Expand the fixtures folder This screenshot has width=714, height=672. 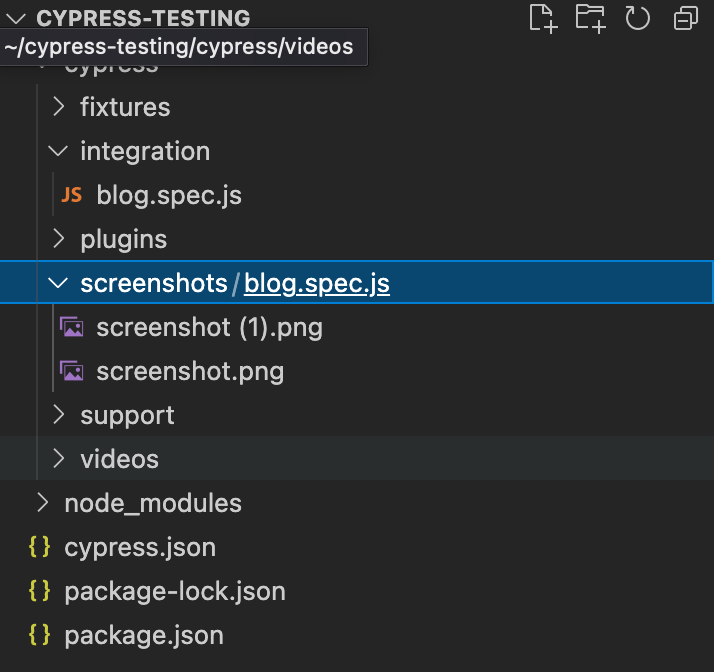coord(59,107)
